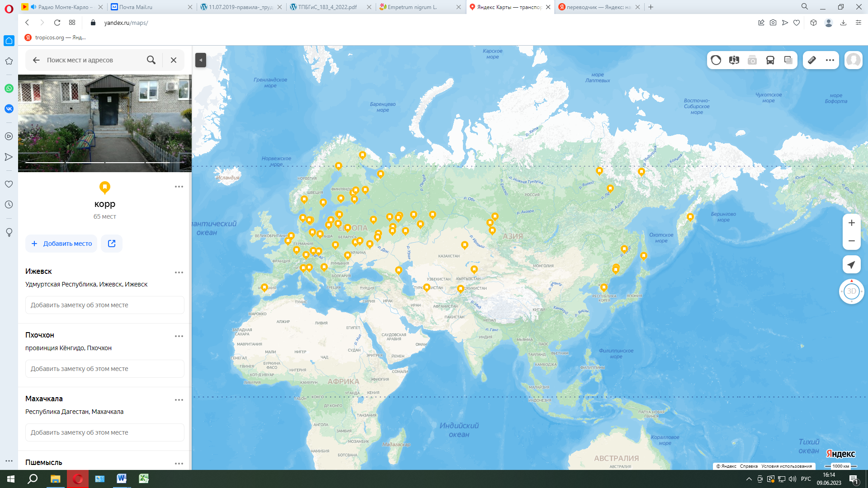
Task: Zoom out with the minus button
Action: (x=852, y=241)
